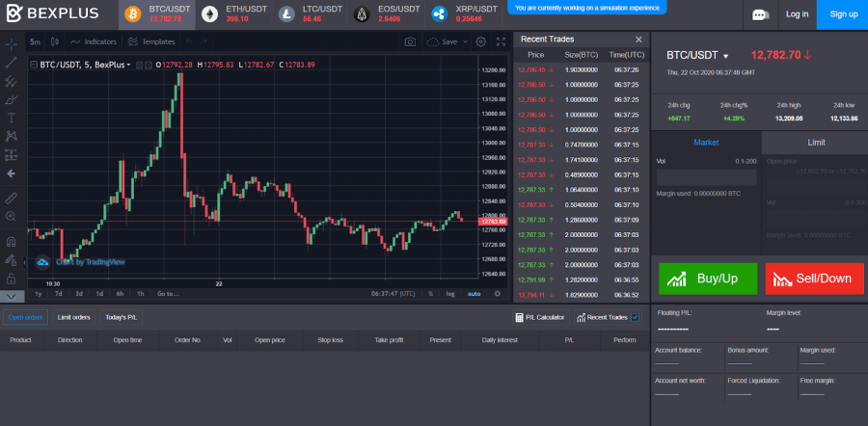Image resolution: width=868 pixels, height=426 pixels.
Task: Click the undo arrow in chart toolbar
Action: point(189,41)
